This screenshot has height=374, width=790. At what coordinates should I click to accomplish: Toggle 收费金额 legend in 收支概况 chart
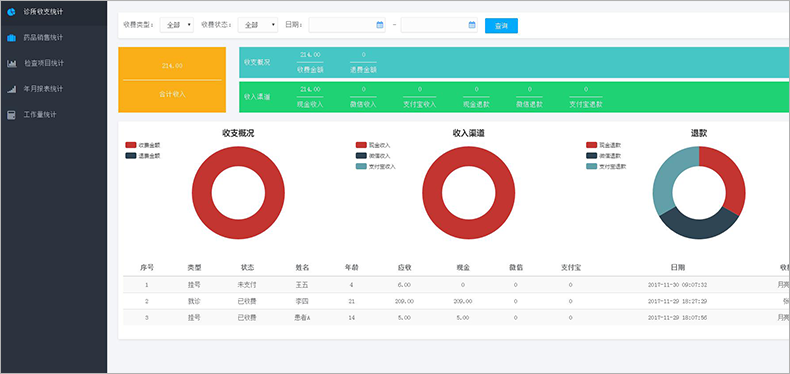point(143,145)
